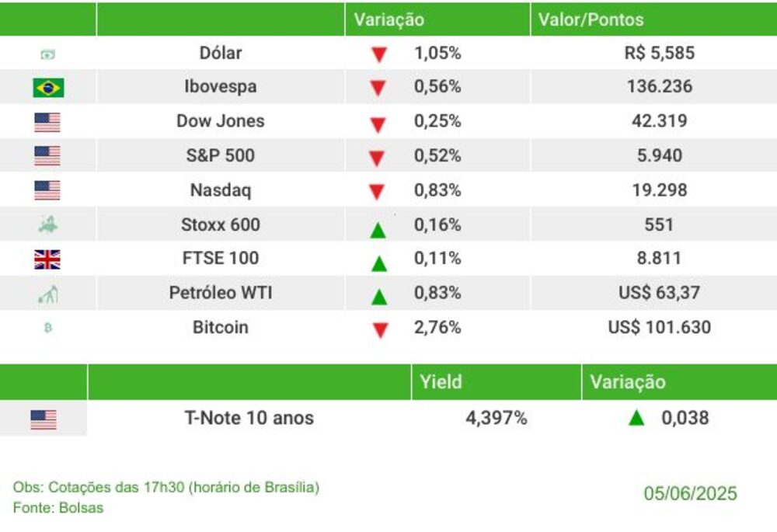Click the T-Note yield value 4,397%
The image size is (777, 532).
pyautogui.click(x=497, y=418)
